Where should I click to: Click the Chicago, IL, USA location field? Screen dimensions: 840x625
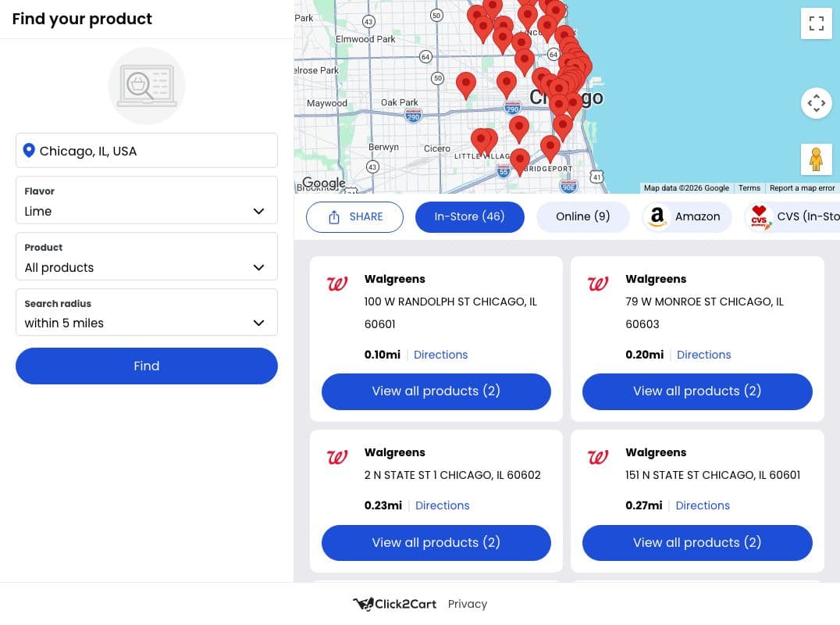(x=147, y=151)
